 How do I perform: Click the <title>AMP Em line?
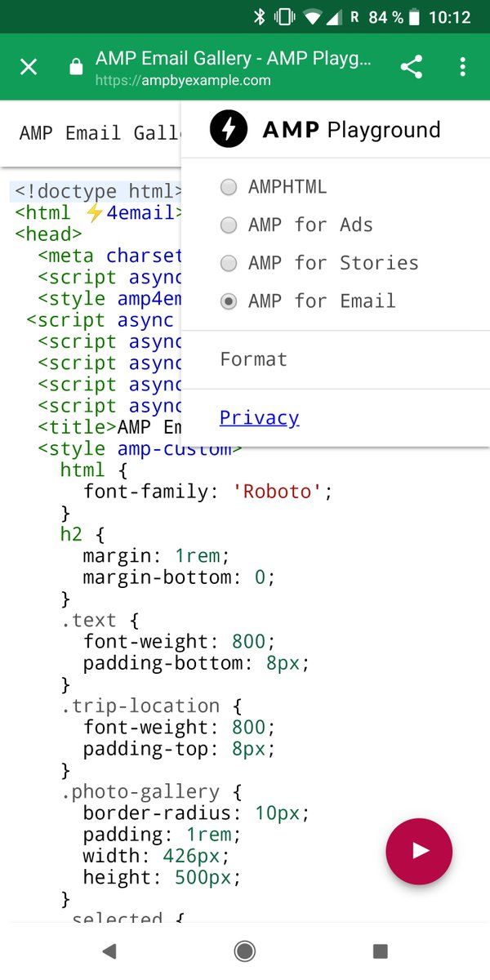109,427
